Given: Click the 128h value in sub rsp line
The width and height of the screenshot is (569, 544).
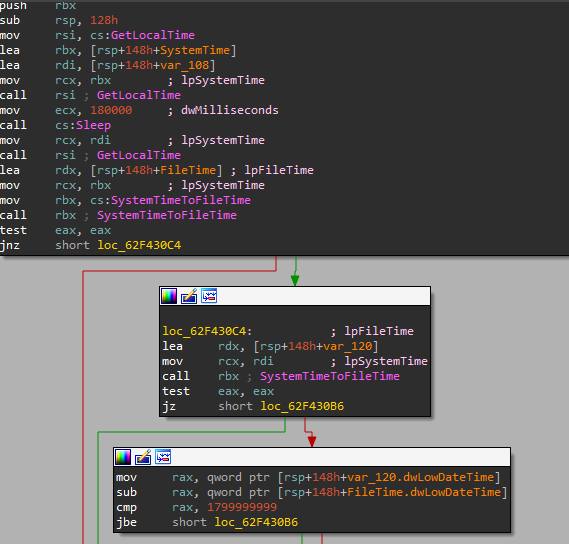Looking at the screenshot, I should tap(104, 20).
